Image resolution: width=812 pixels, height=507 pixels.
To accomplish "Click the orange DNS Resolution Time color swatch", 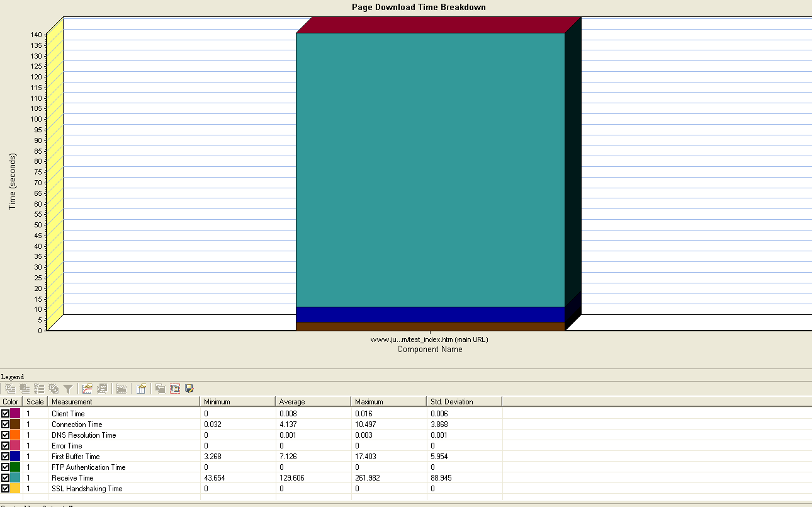I will [x=15, y=435].
